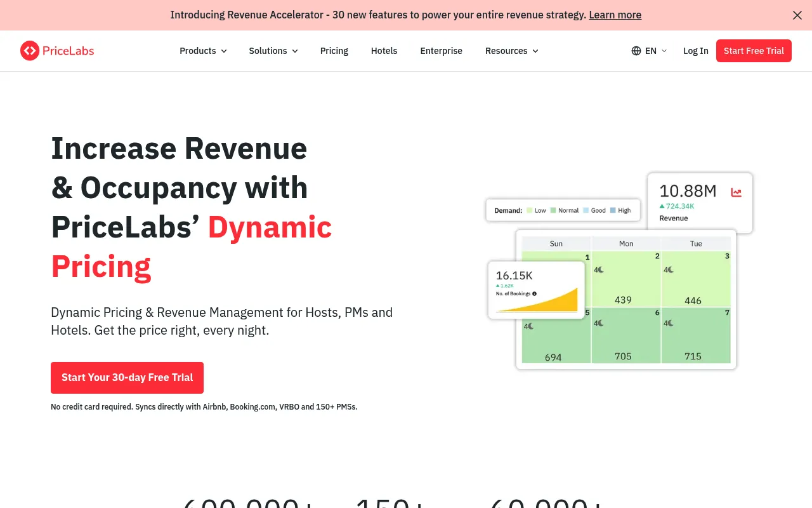Open the Products dropdown menu

click(203, 51)
